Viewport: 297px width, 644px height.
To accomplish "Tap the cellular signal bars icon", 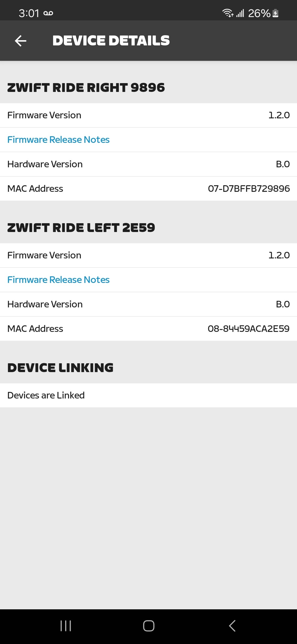I will [240, 13].
